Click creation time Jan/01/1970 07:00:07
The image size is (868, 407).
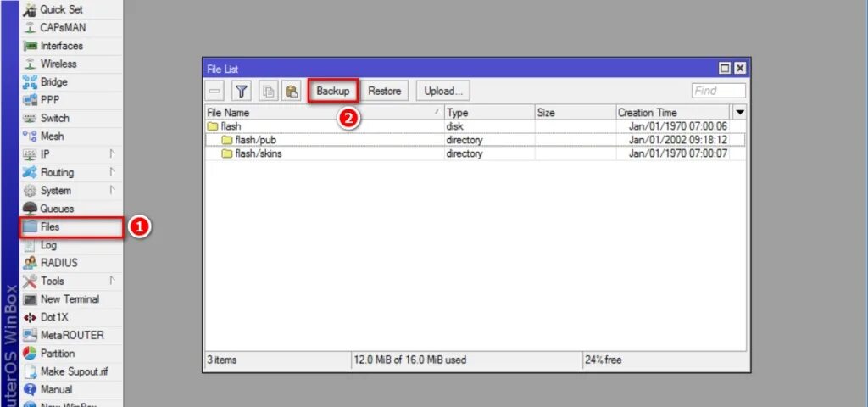[x=677, y=153]
